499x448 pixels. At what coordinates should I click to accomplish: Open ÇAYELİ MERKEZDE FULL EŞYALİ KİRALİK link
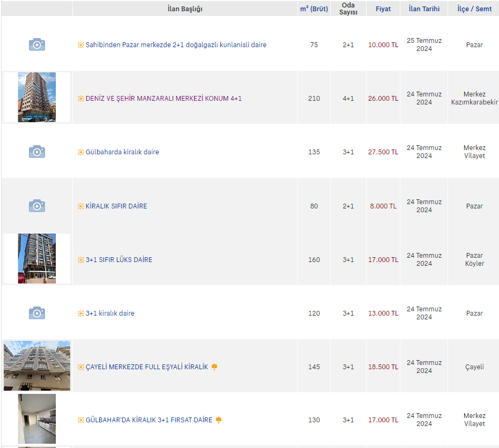pos(146,367)
